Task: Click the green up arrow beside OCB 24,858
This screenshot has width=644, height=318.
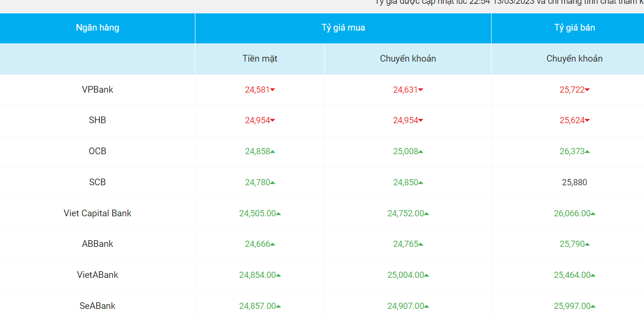Action: point(273,151)
